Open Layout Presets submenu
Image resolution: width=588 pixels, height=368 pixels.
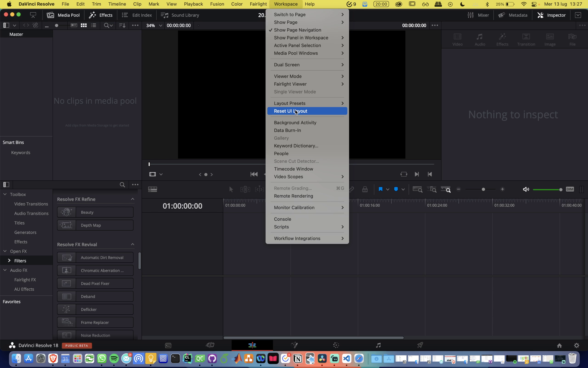click(x=307, y=103)
